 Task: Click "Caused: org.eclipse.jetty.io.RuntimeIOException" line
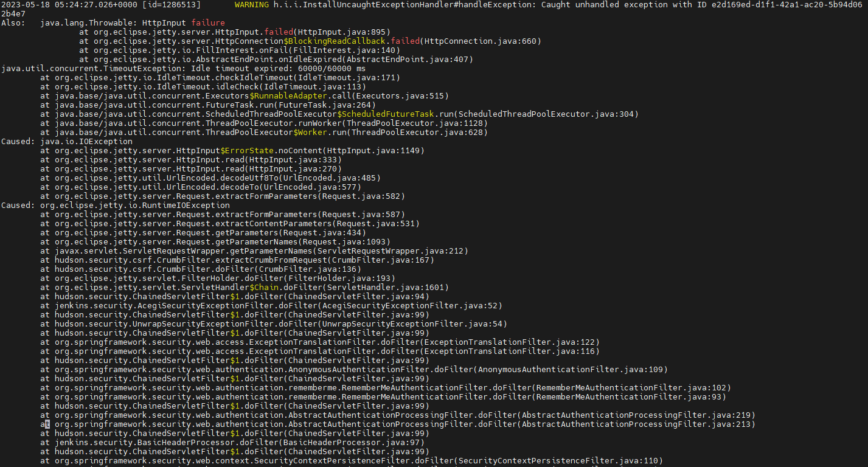[x=116, y=205]
